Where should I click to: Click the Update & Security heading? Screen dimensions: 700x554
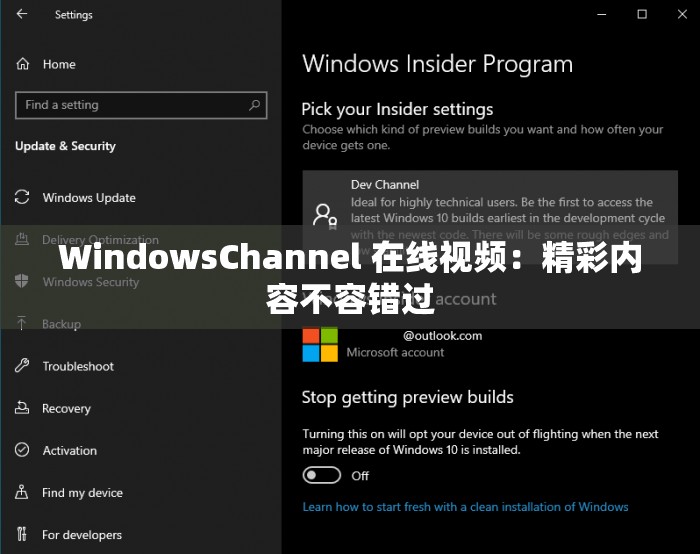65,146
